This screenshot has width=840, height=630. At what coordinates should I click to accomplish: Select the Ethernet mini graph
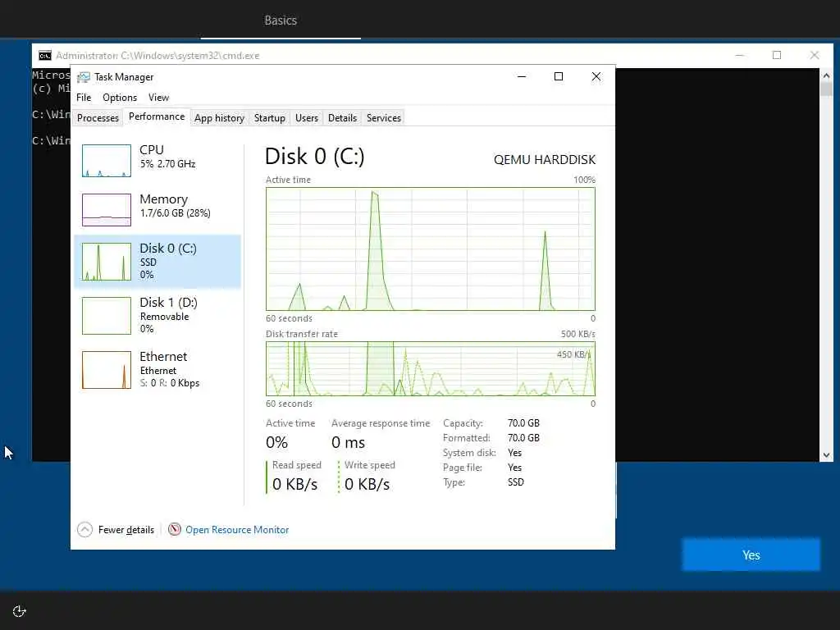(x=107, y=370)
